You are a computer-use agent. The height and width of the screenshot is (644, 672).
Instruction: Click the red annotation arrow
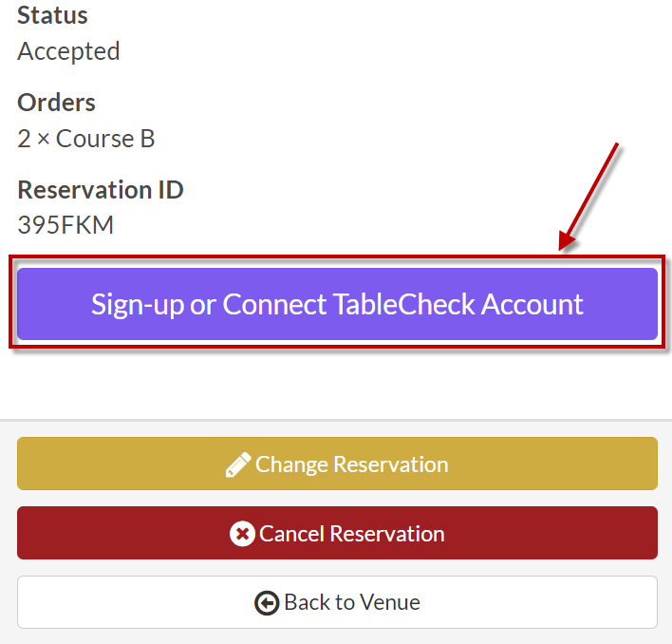590,197
